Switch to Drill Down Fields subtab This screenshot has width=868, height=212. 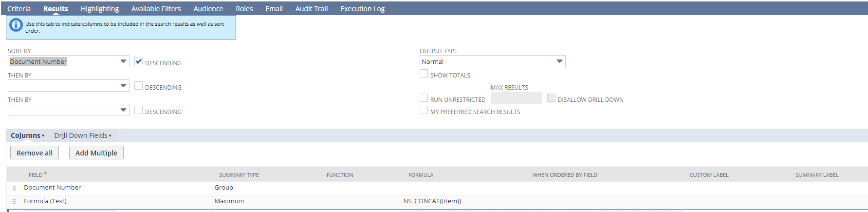[x=82, y=135]
